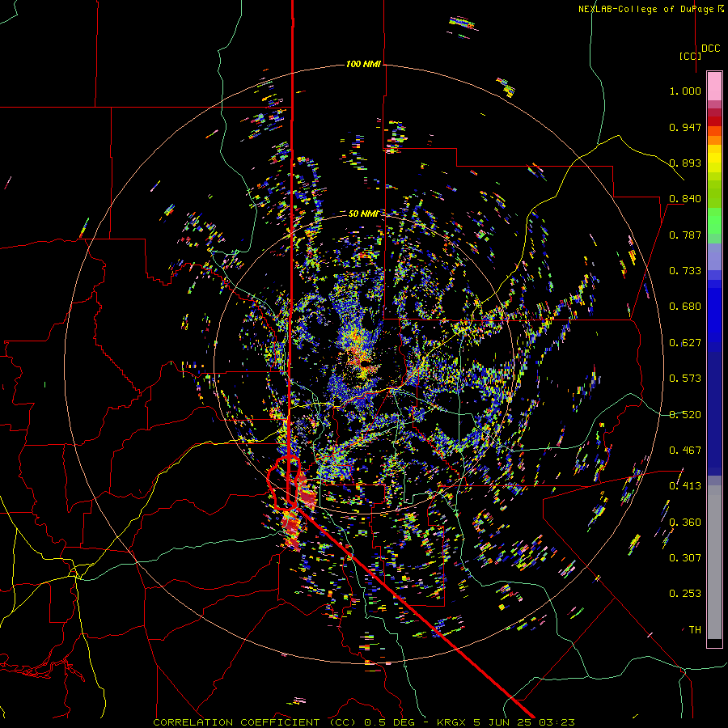Image resolution: width=728 pixels, height=728 pixels.
Task: Pick the pink top segment of color bar
Action: [714, 86]
